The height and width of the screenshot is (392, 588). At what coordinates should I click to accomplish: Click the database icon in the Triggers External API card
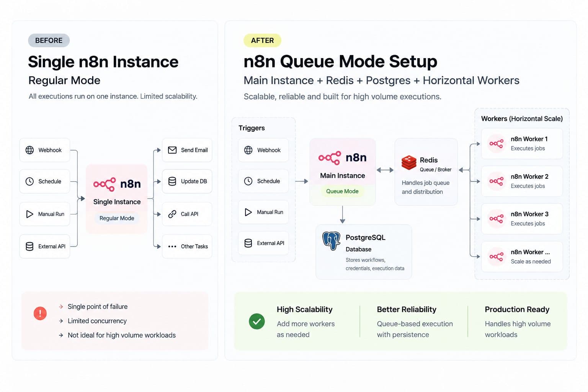(x=248, y=243)
